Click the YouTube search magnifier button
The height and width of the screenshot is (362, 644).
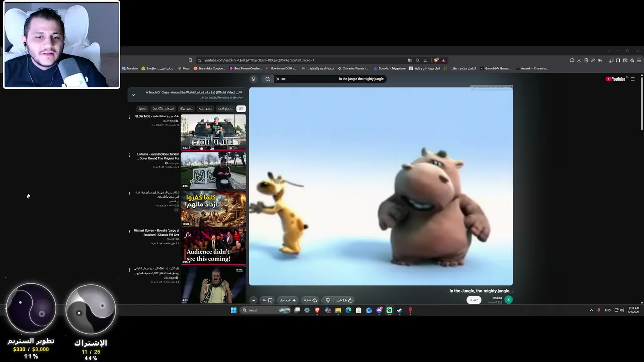click(x=268, y=79)
